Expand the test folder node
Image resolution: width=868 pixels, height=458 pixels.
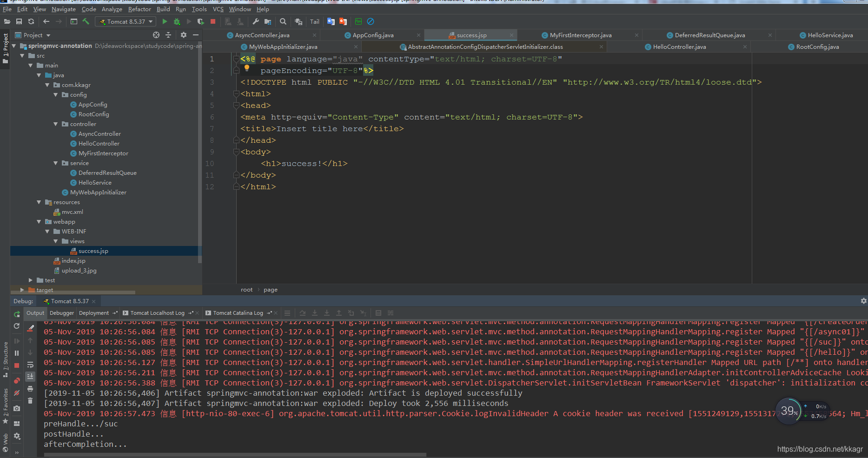[31, 280]
